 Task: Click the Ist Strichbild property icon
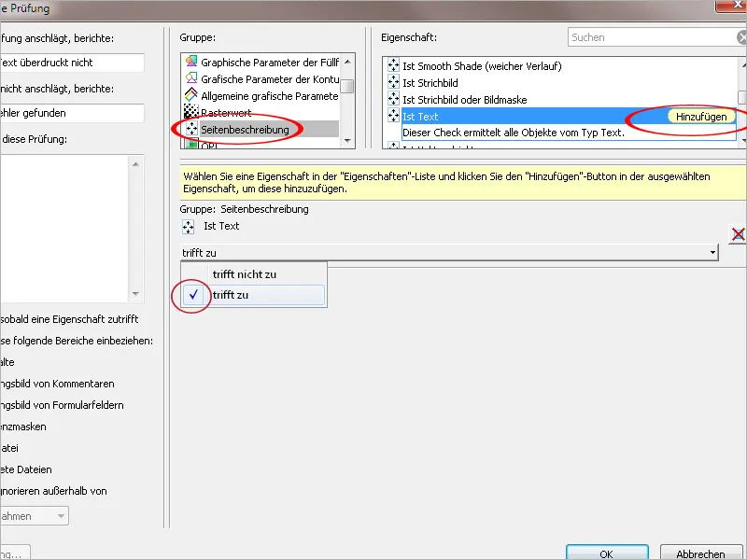coord(393,82)
